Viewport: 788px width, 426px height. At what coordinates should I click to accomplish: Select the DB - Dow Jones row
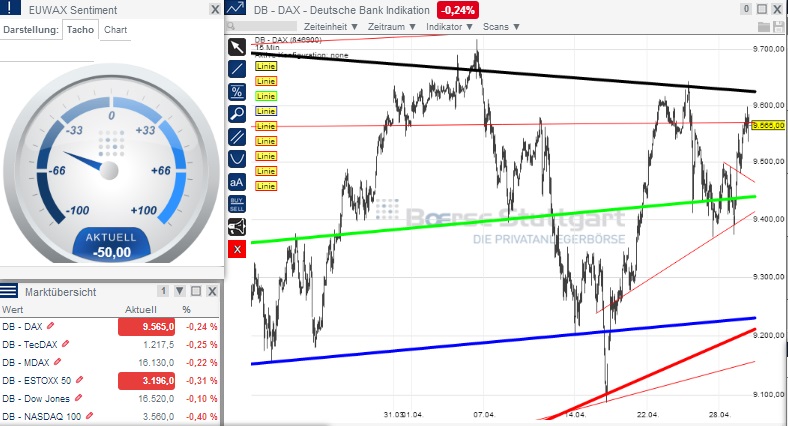[110, 398]
